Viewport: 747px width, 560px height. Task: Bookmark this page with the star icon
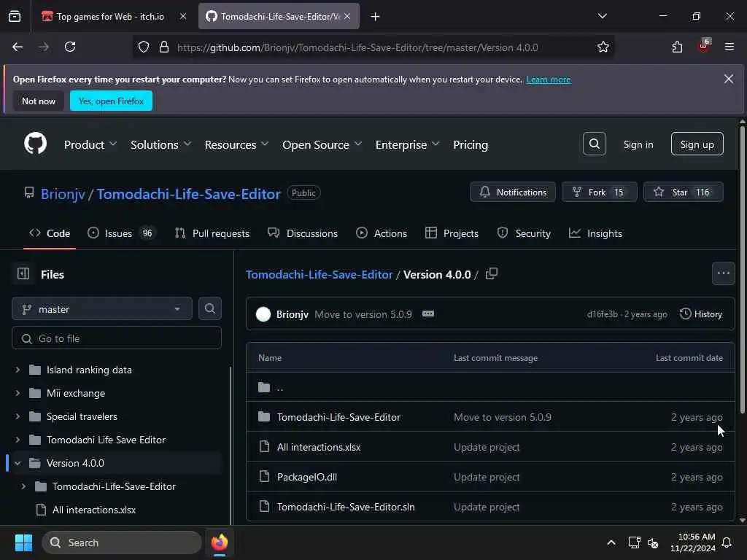click(x=603, y=47)
